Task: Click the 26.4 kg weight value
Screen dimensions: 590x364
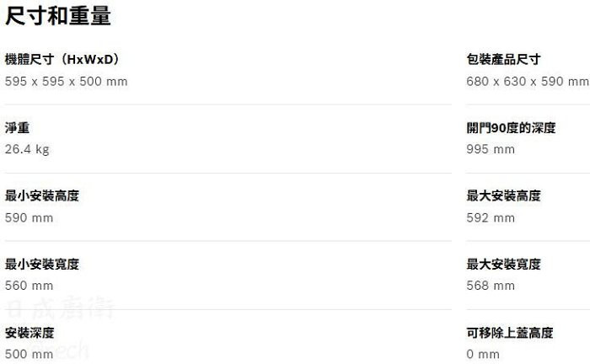Action: pos(27,149)
